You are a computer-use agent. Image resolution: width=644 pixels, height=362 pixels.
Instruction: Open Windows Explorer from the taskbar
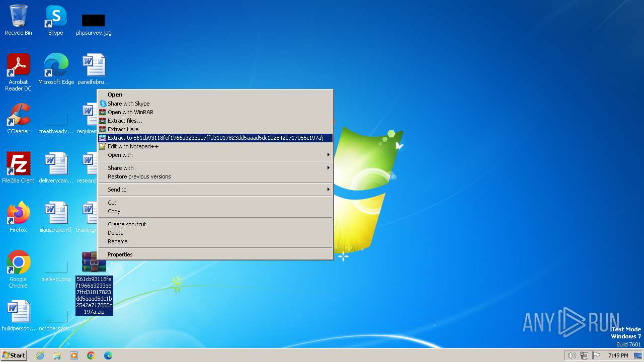tap(57, 355)
